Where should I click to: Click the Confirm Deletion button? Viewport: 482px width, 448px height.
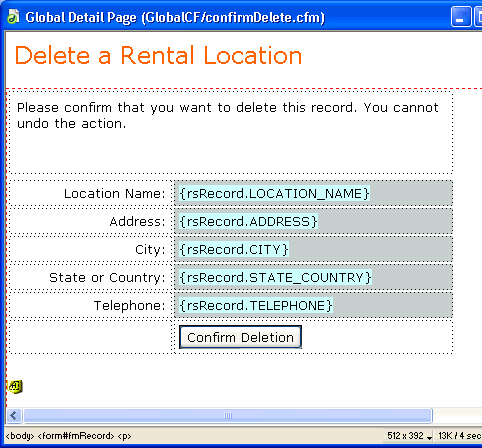(240, 337)
